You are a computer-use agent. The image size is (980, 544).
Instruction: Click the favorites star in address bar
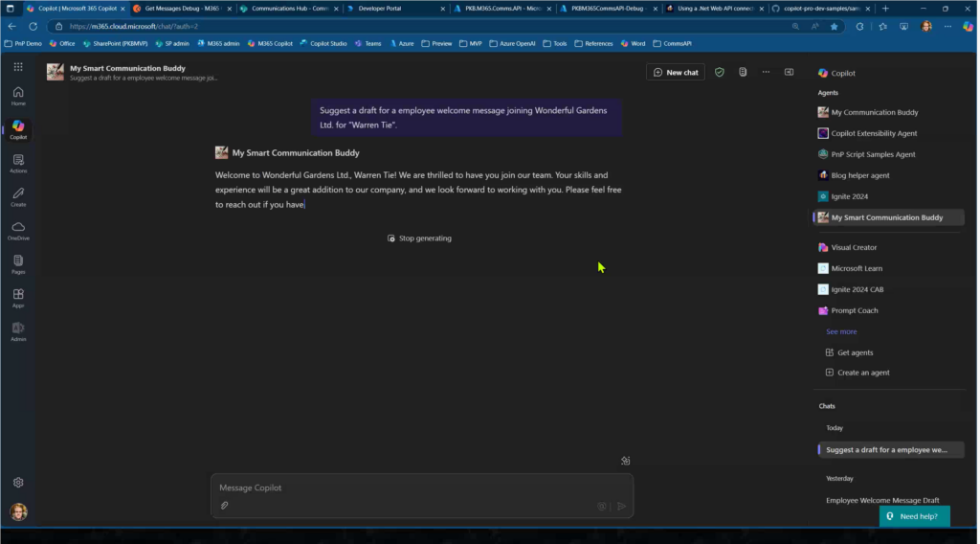tap(834, 26)
